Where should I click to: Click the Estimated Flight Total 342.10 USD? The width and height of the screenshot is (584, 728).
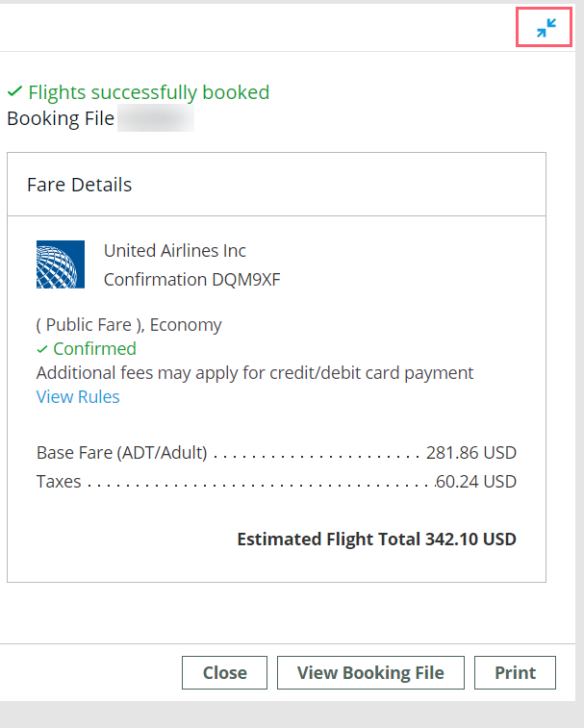(x=377, y=540)
